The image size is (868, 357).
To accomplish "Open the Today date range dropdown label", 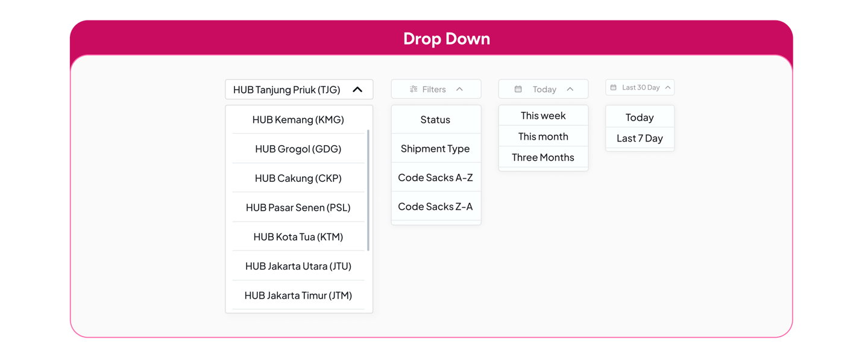I will [544, 89].
